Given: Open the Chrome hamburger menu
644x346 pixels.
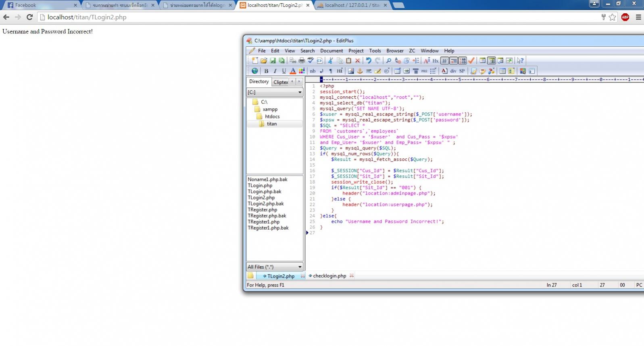Looking at the screenshot, I should coord(638,17).
